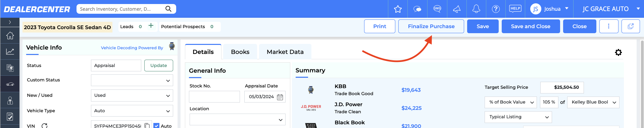Screen dimensions: 644x128
Task: Toggle the Auto checkbox beside VIN
Action: coord(156,126)
